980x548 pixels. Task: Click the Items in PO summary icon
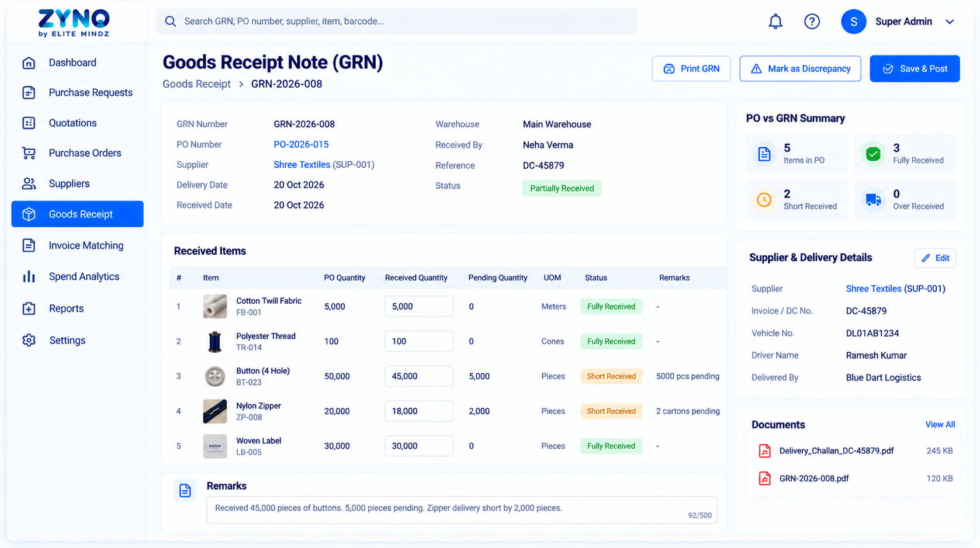(x=764, y=154)
